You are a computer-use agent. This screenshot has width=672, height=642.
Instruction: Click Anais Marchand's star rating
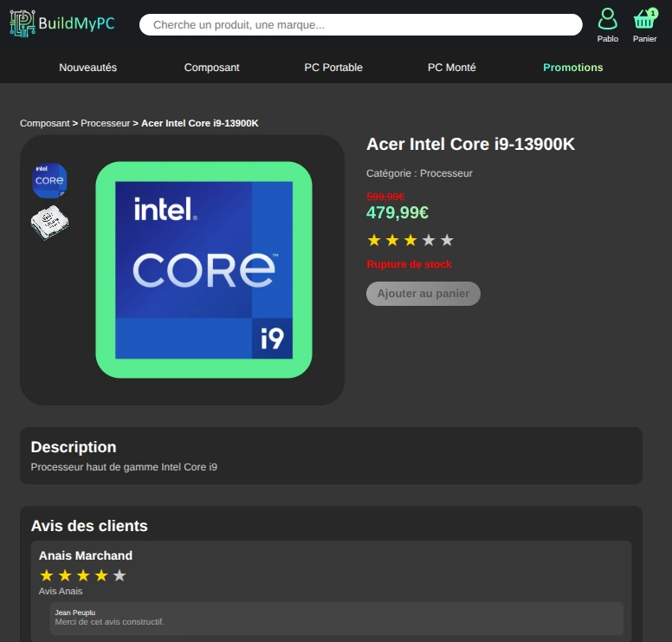[x=83, y=575]
